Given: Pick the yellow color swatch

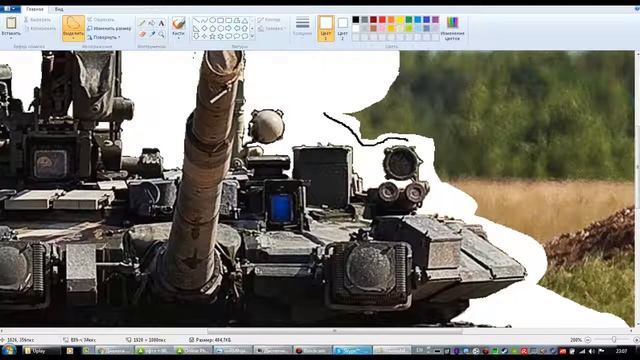Looking at the screenshot, I should point(400,20).
